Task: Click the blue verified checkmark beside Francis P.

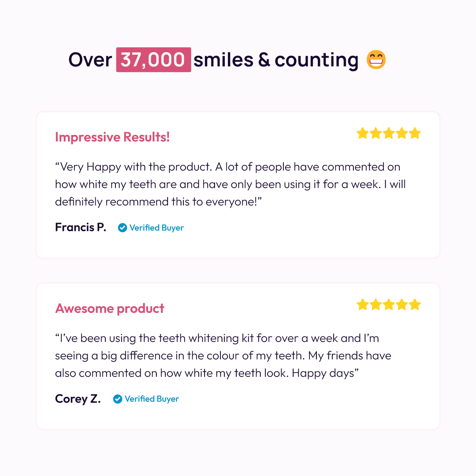Action: tap(123, 228)
